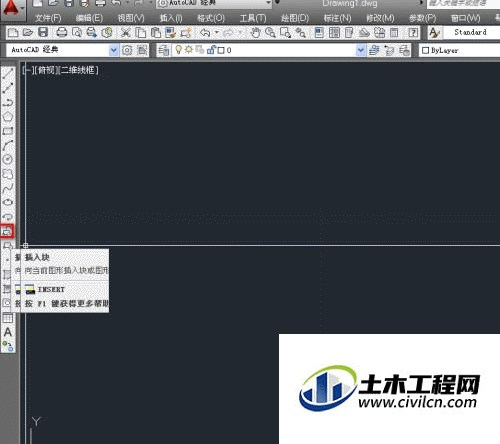Open the ByLayer color control dropdown
This screenshot has width=500, height=444.
[x=460, y=50]
